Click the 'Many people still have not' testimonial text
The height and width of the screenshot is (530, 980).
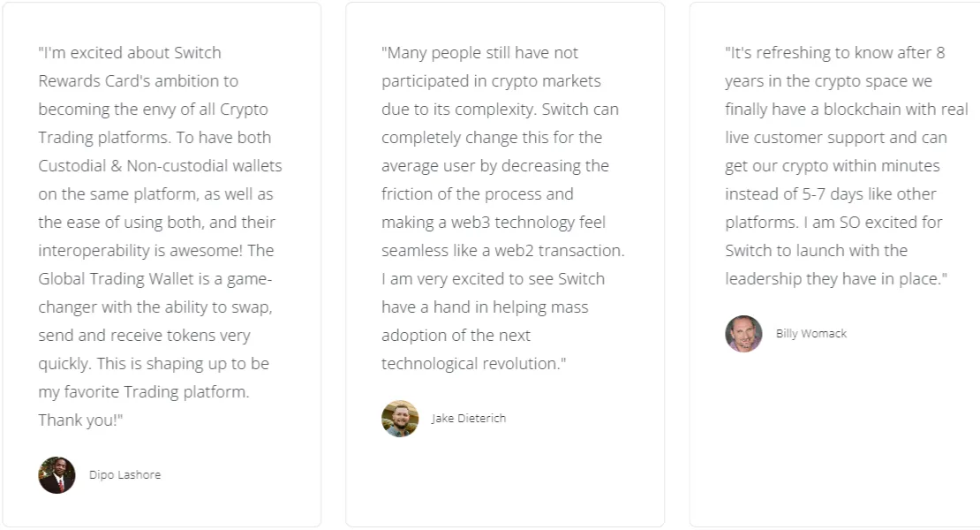pyautogui.click(x=503, y=208)
